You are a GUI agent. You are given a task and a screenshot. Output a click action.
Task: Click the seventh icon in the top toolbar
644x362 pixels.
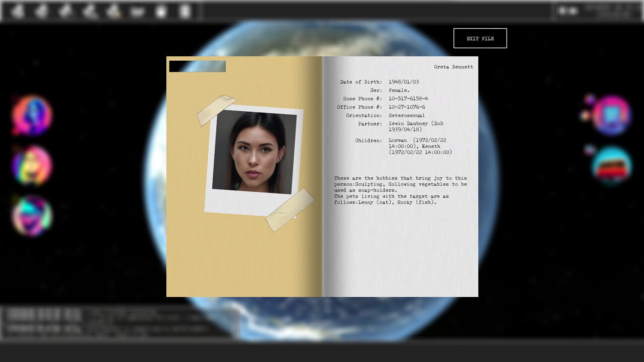161,11
